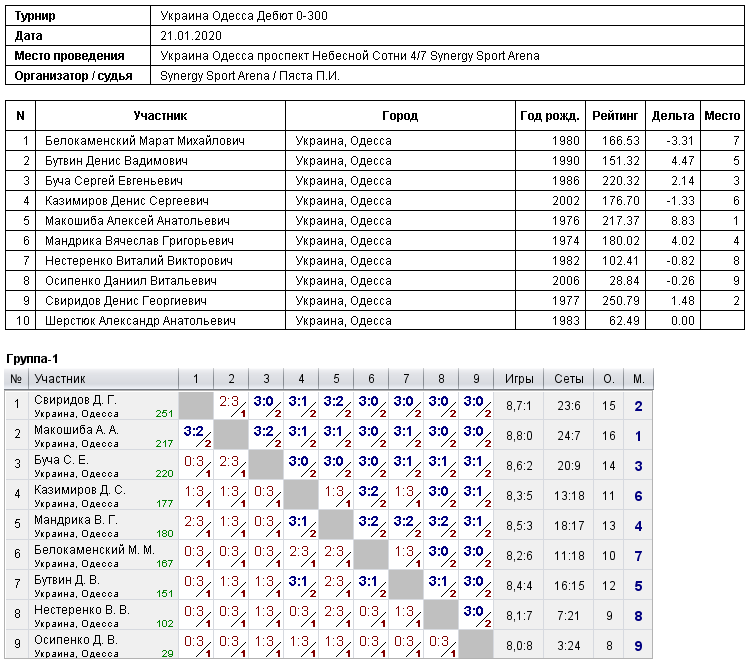
Task: Click delta value 8.83
Action: click(x=683, y=221)
